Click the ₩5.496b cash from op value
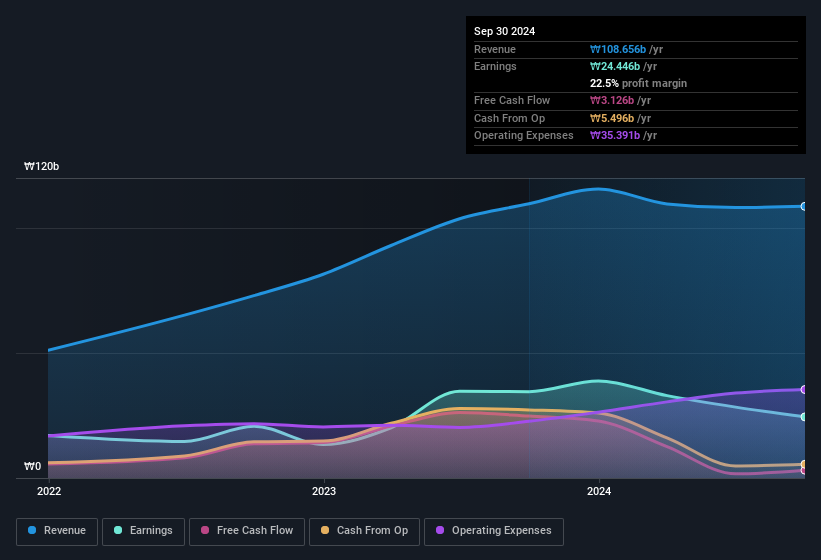Image resolution: width=821 pixels, height=560 pixels. (612, 118)
